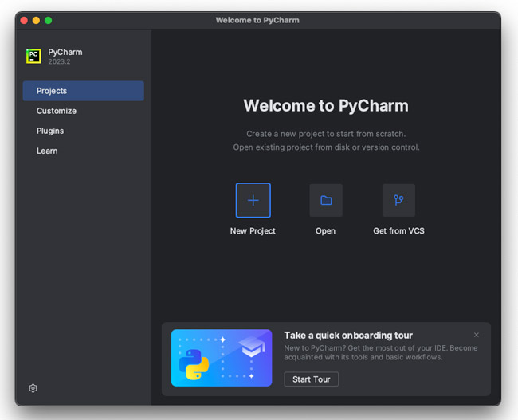Click the Open folder icon
This screenshot has height=420, width=518.
326,200
